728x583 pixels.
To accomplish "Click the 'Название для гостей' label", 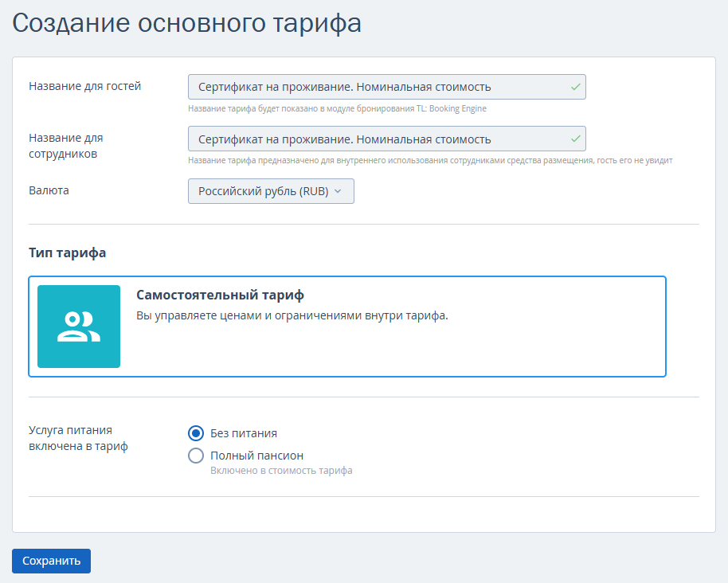I will point(85,86).
